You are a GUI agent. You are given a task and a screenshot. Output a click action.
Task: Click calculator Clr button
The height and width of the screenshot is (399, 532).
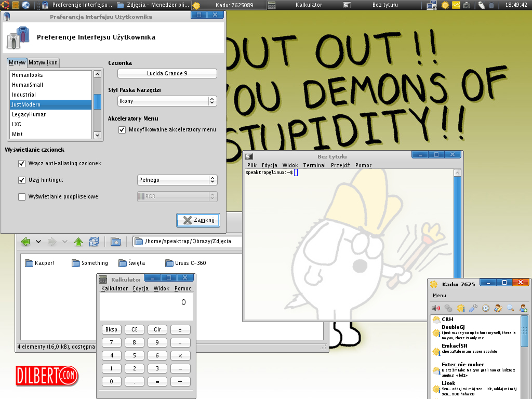pos(157,329)
